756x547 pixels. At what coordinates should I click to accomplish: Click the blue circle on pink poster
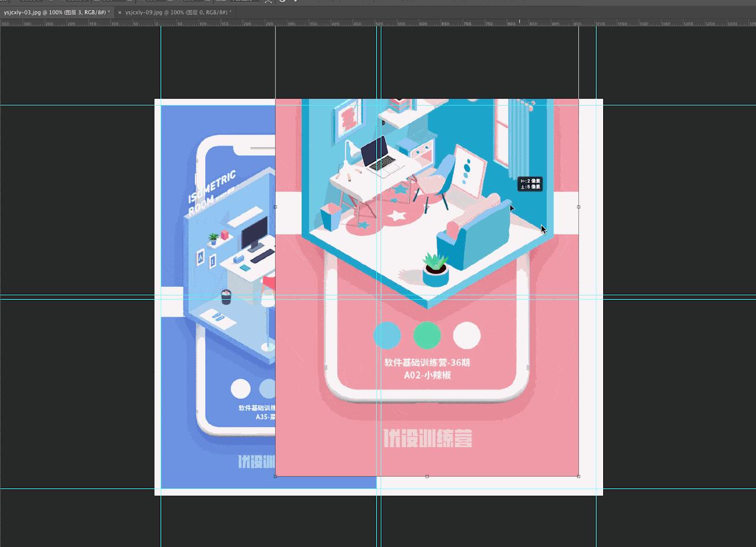click(x=387, y=335)
